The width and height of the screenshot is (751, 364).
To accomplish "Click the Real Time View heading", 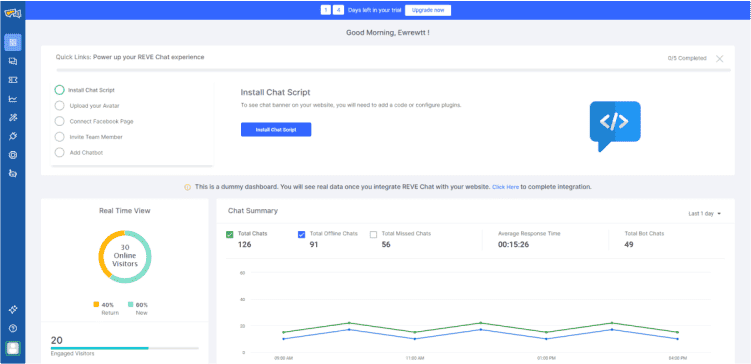I will click(125, 211).
